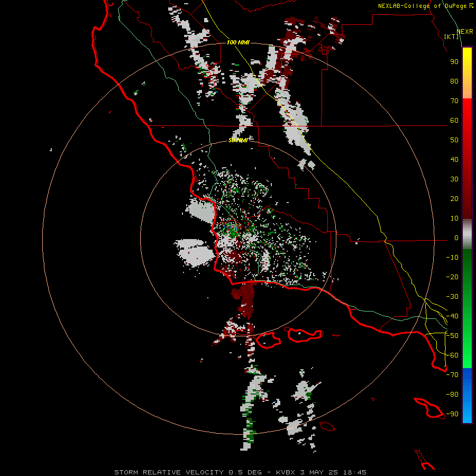Select the -50 value on velocity scale

pyautogui.click(x=452, y=336)
